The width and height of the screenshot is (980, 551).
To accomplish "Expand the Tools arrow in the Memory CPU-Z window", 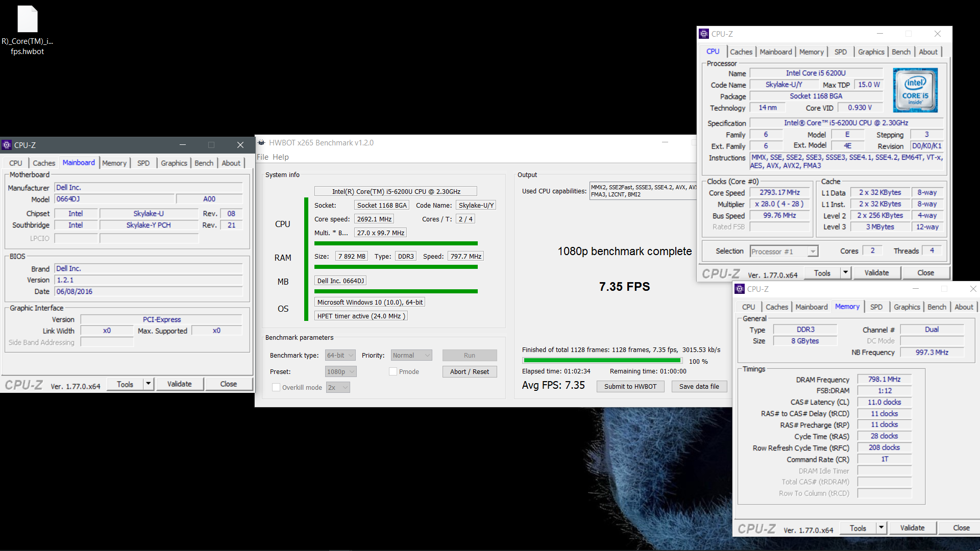I will [x=881, y=528].
